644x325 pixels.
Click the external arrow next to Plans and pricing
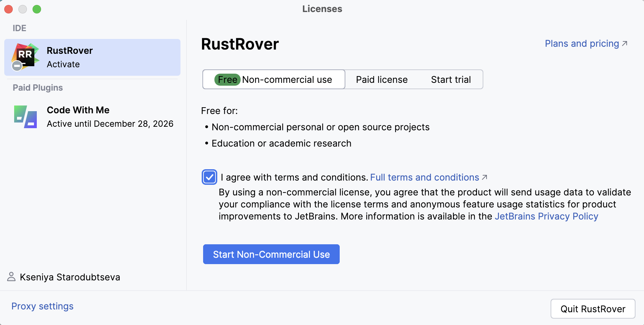click(625, 43)
